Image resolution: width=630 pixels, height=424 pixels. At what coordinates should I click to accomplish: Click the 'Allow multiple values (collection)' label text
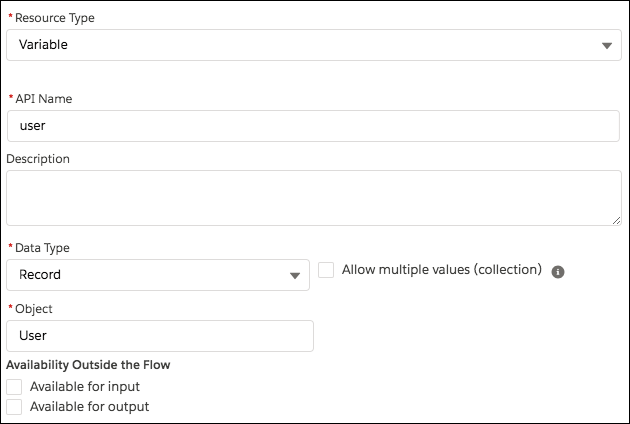tap(441, 270)
